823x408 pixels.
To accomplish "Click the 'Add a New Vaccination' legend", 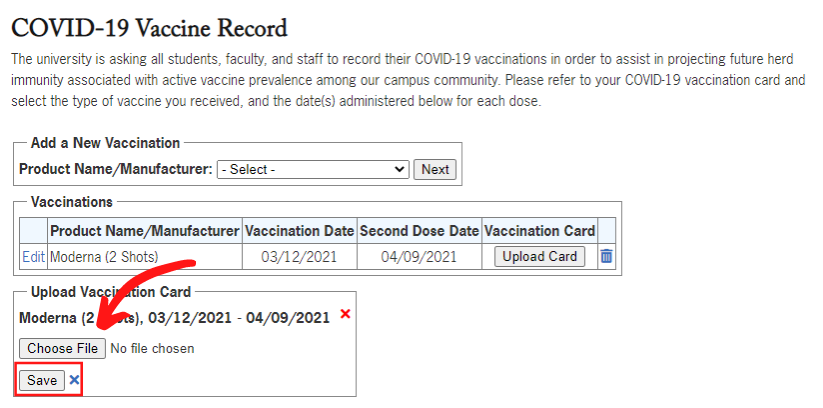I will coord(105,143).
